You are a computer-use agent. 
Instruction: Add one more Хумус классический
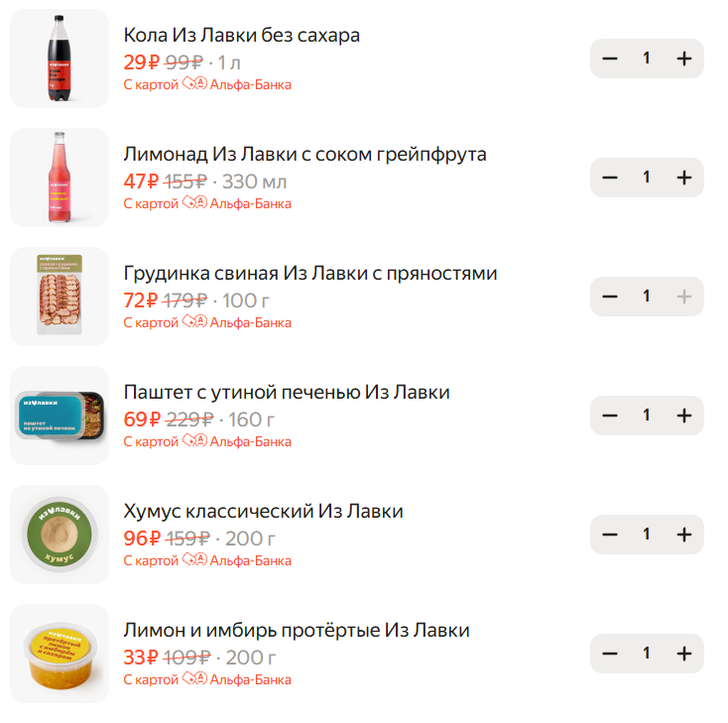[683, 535]
